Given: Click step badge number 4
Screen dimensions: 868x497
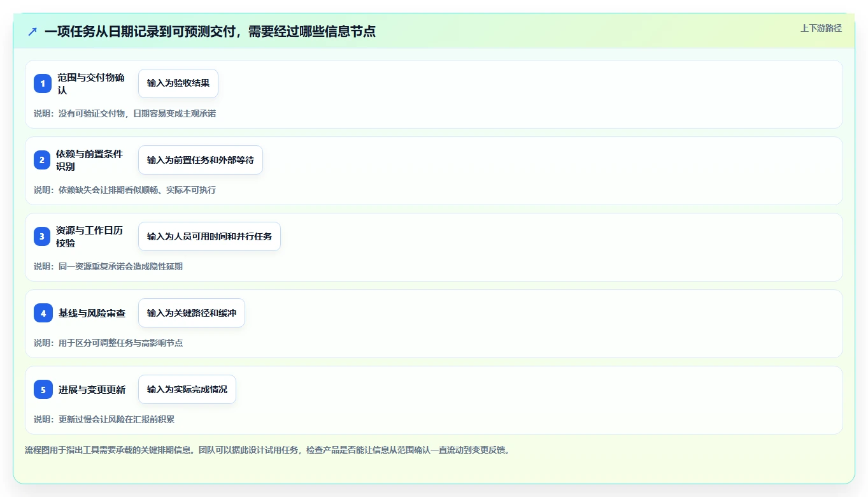Looking at the screenshot, I should (x=43, y=313).
